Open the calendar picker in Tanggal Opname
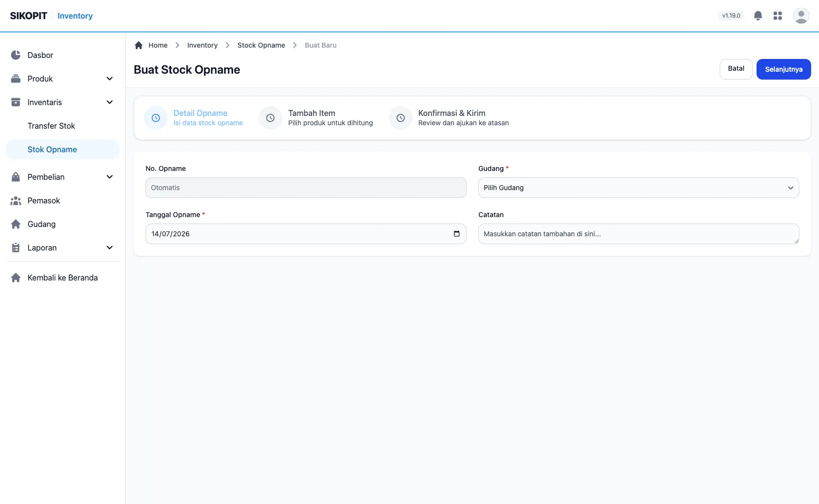 457,234
